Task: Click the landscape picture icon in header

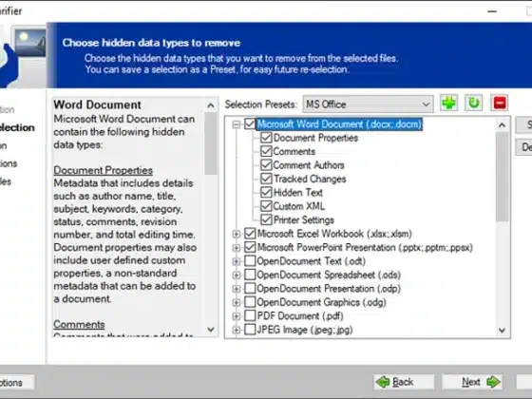Action: pyautogui.click(x=30, y=43)
